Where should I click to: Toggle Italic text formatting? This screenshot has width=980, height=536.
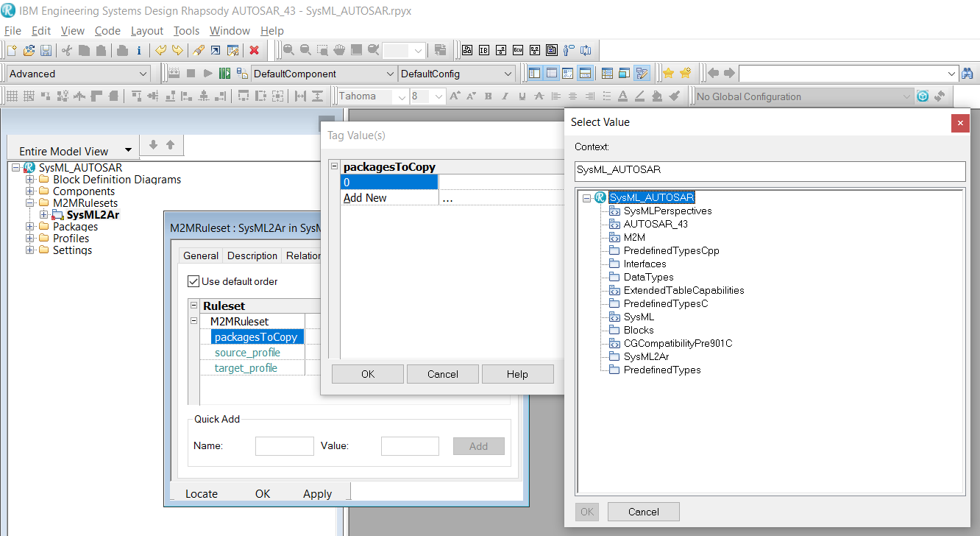click(505, 96)
